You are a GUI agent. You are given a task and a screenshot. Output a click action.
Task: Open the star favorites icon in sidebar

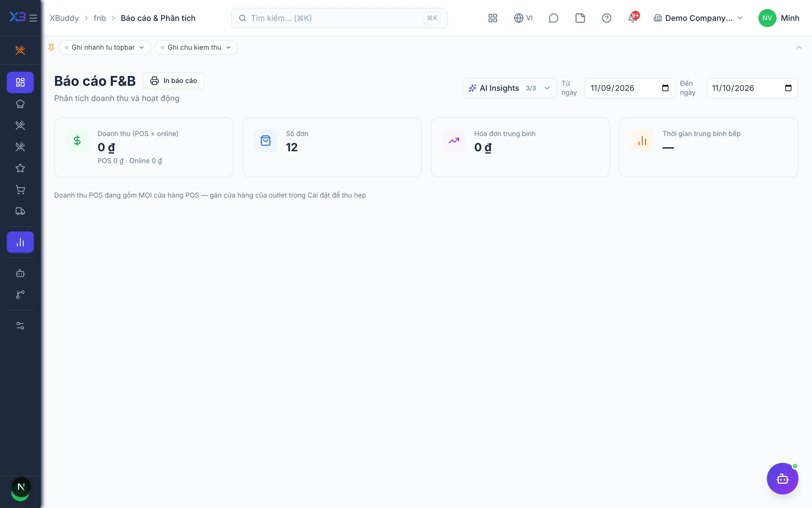pyautogui.click(x=20, y=168)
